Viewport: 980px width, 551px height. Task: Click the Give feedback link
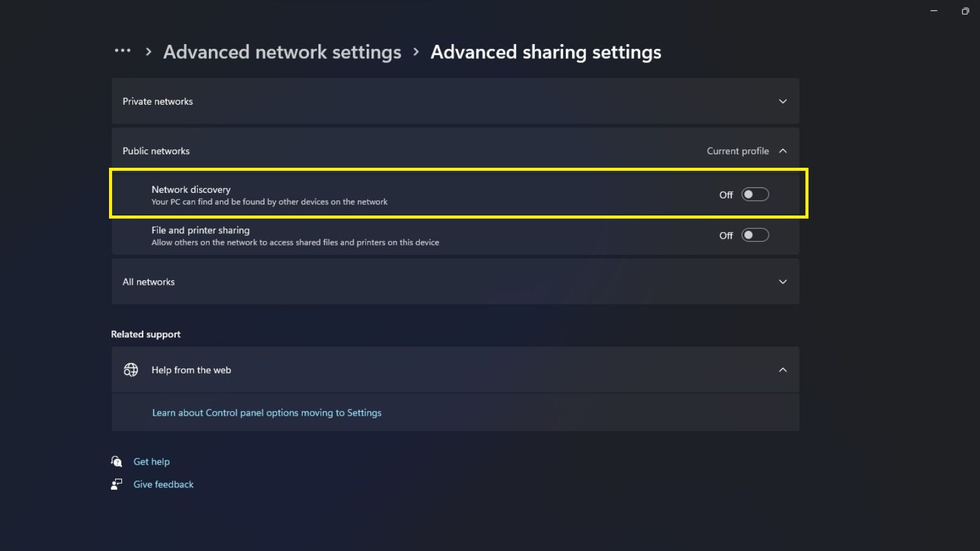163,484
